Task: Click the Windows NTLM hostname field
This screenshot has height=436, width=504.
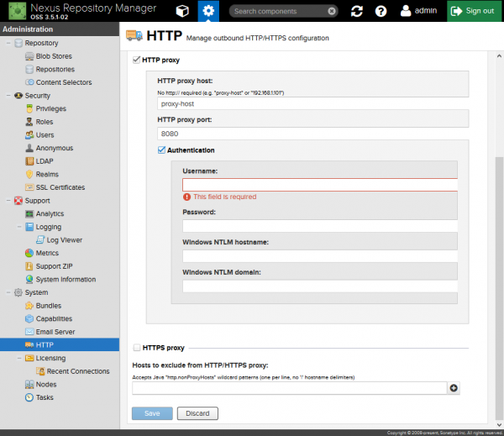Action: [320, 256]
